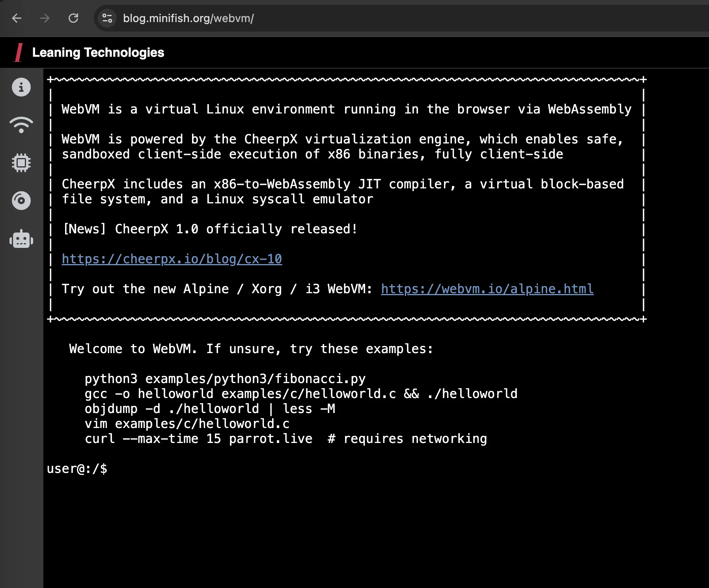Open the AI assistant robot icon
Image resolution: width=709 pixels, height=588 pixels.
point(21,239)
